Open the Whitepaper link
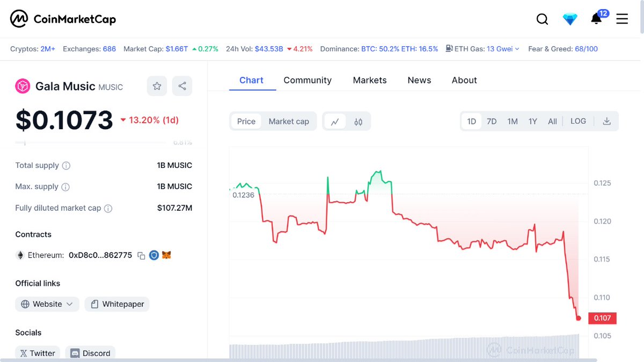Screen dimensions: 644x362 point(117,304)
